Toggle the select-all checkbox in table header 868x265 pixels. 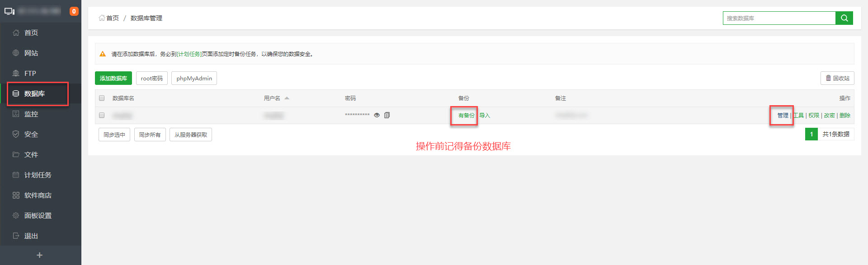tap(102, 98)
